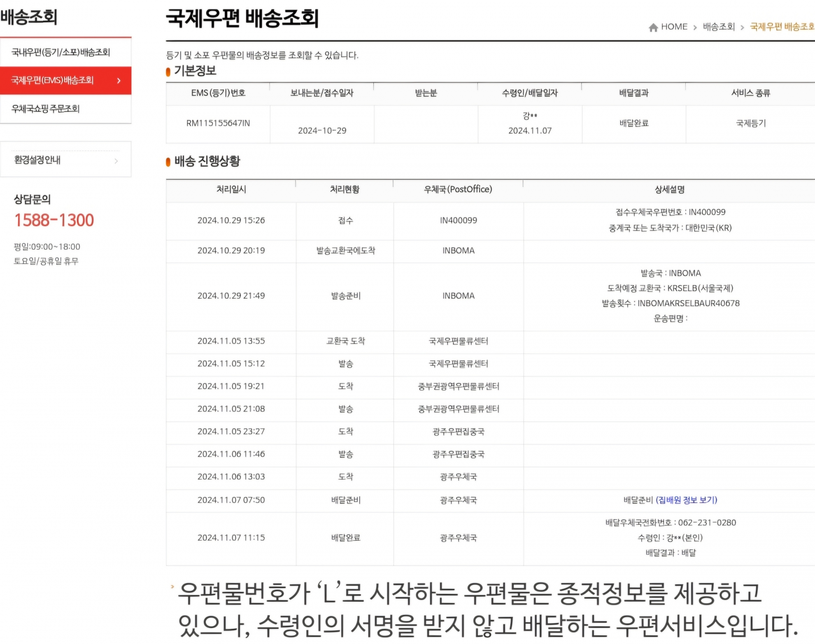
Task: Open 국내우편(등기/소포)배송조회 menu item
Action: point(61,52)
